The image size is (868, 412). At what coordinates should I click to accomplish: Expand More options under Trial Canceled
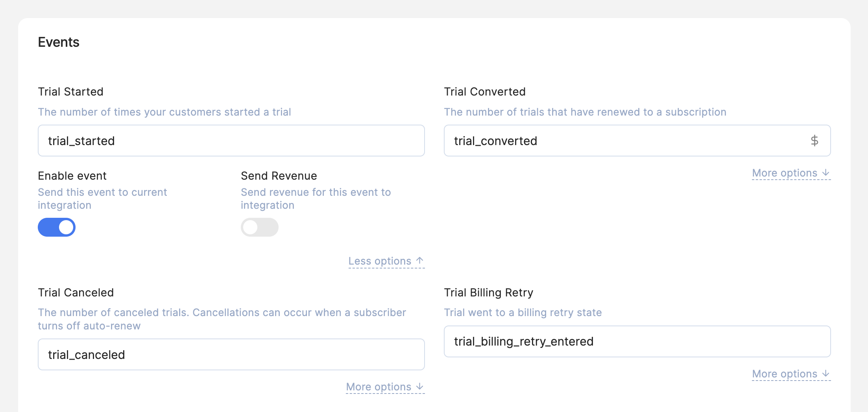[385, 387]
